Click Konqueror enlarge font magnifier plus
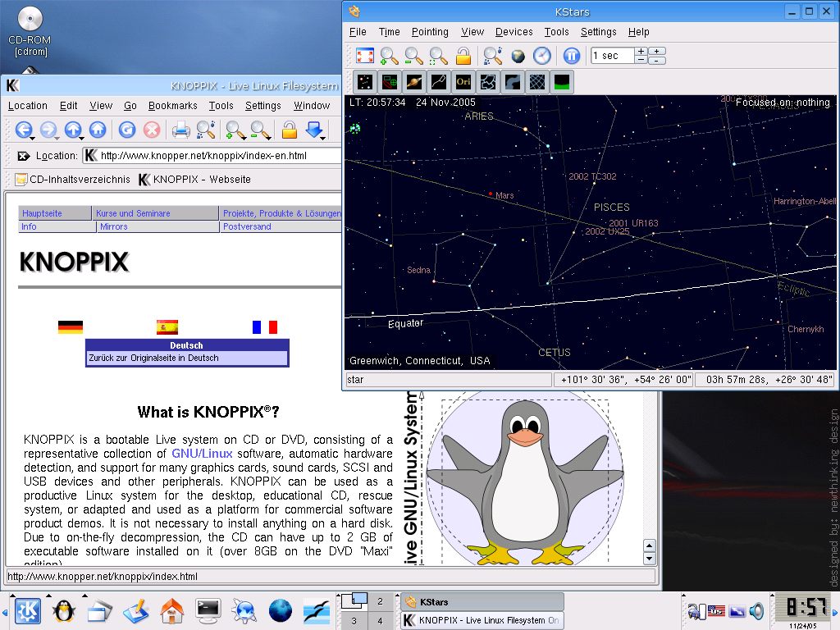The image size is (840, 630). [234, 129]
